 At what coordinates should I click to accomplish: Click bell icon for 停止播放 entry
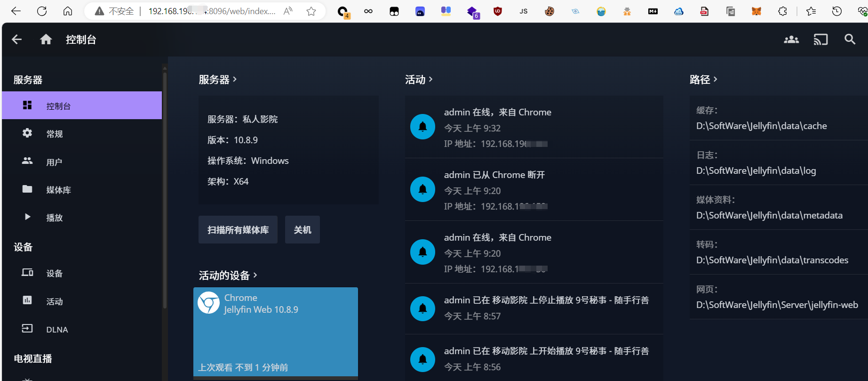422,308
